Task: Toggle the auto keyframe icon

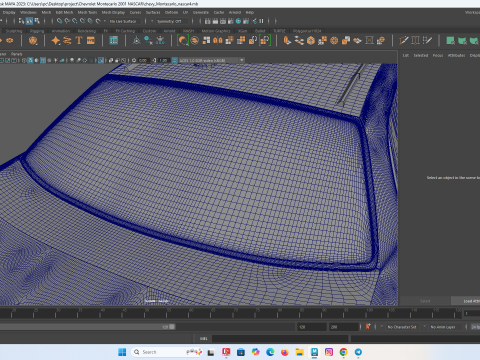Action: 368,327
